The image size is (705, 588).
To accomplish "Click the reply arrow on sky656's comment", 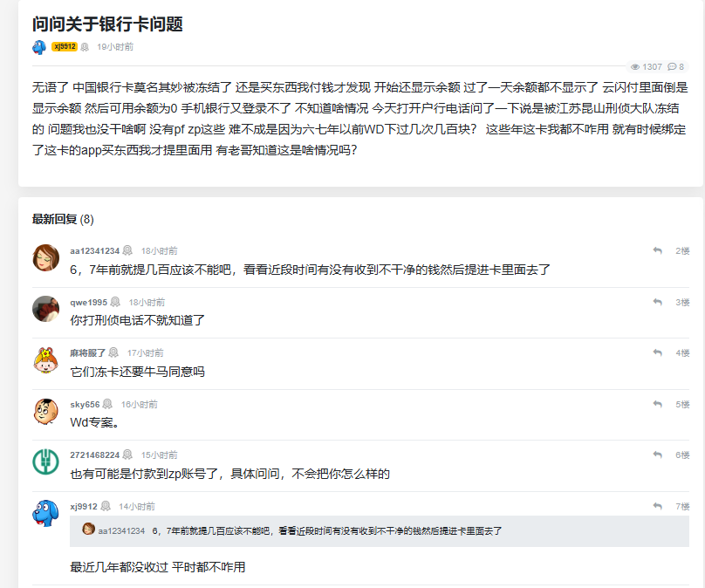I will point(657,404).
